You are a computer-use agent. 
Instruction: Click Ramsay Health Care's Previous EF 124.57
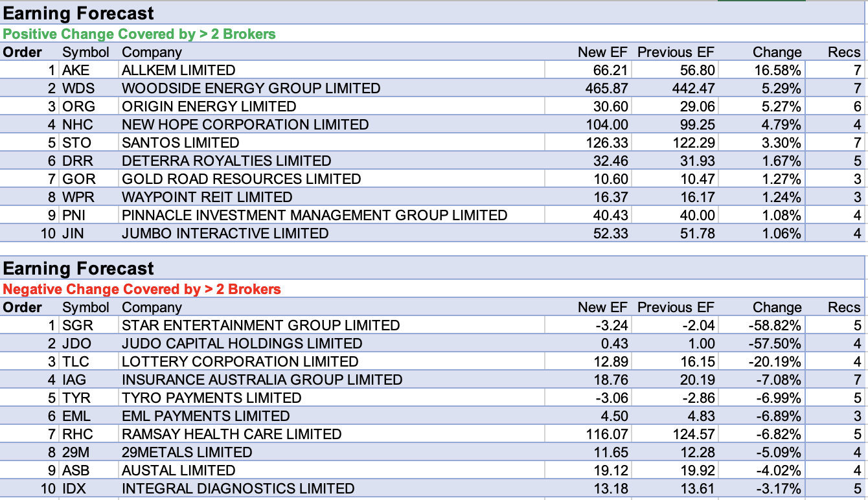[x=692, y=434]
